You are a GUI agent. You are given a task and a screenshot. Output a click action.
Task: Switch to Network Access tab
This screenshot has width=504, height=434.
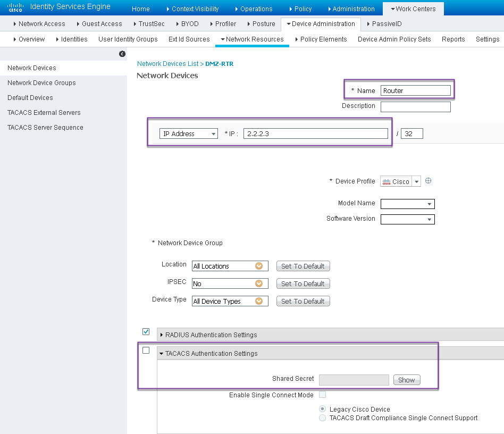[x=39, y=24]
